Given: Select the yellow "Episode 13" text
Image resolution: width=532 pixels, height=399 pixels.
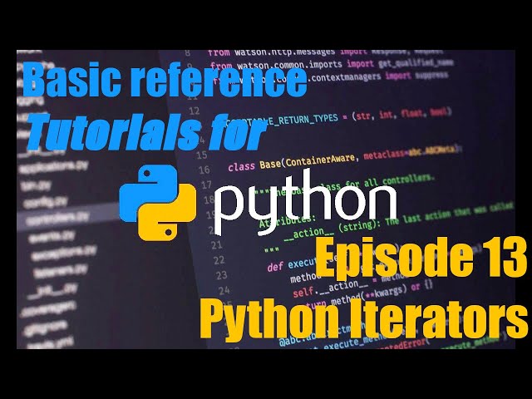Looking at the screenshot, I should pos(421,257).
